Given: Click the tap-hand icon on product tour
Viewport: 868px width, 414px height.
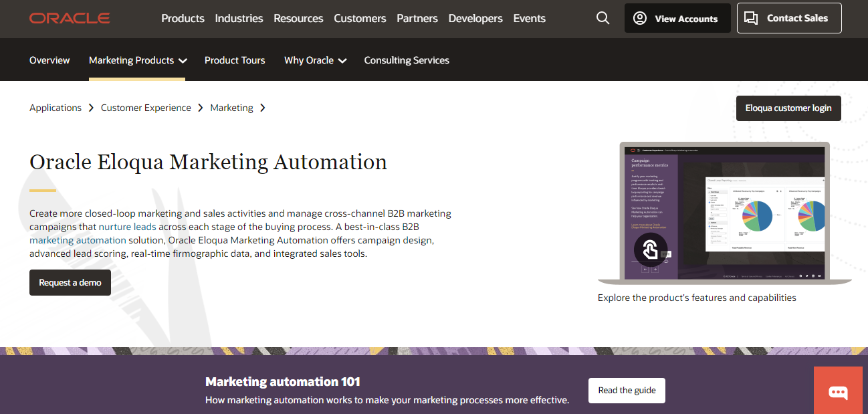Looking at the screenshot, I should click(x=651, y=249).
